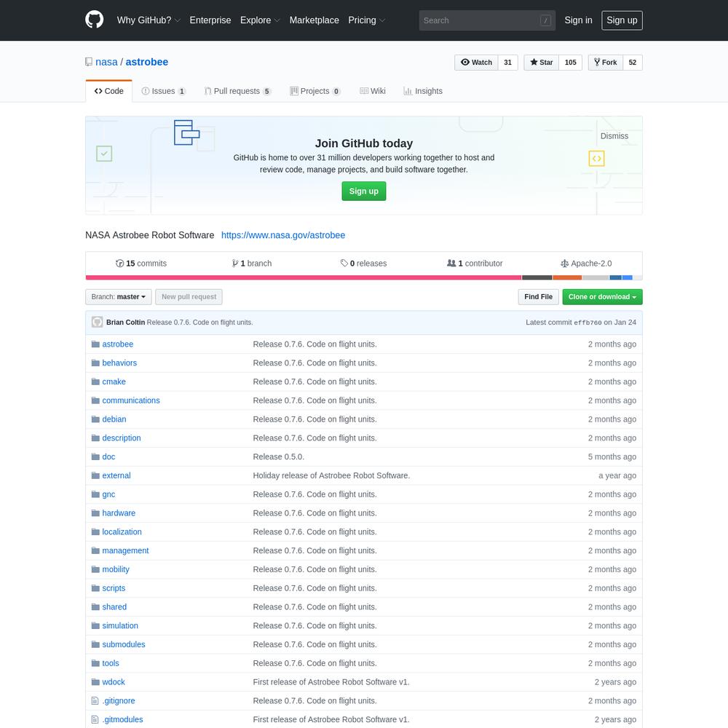Screen dimensions: 728x728
Task: Star the astrobee repository
Action: tap(542, 62)
